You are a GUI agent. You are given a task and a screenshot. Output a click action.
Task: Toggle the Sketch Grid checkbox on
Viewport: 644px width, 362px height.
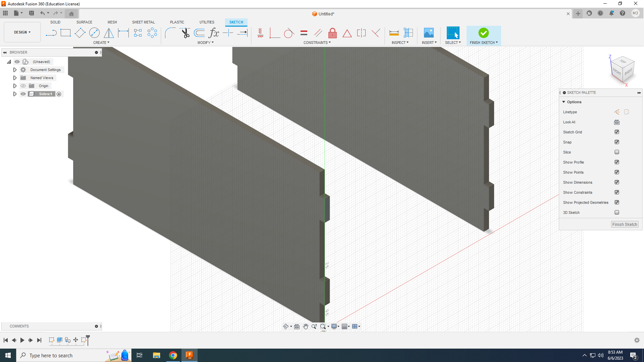pyautogui.click(x=617, y=132)
